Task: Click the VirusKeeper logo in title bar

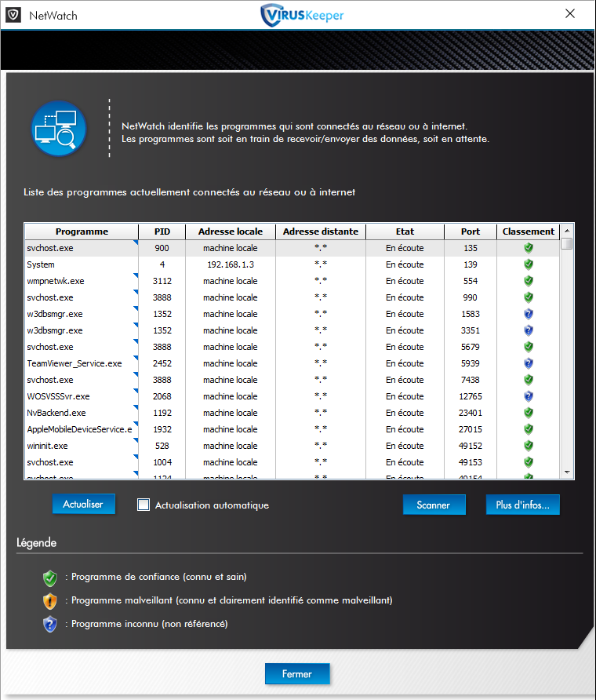Action: (x=302, y=15)
